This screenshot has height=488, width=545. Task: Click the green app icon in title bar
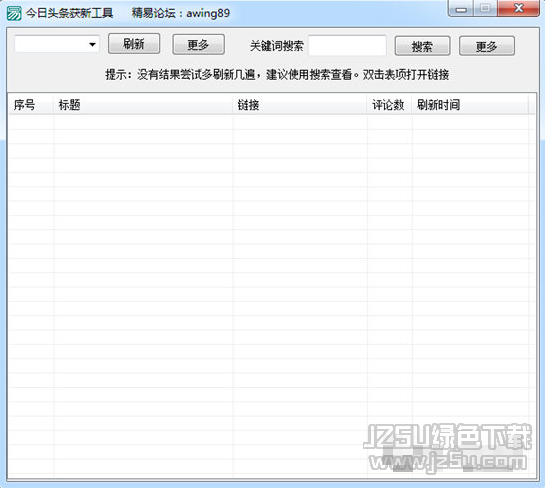[14, 13]
